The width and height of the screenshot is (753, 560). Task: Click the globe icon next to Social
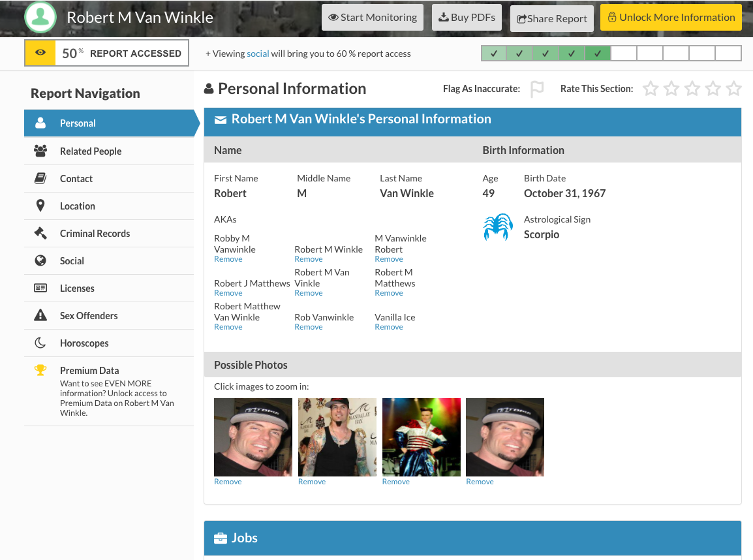point(40,260)
